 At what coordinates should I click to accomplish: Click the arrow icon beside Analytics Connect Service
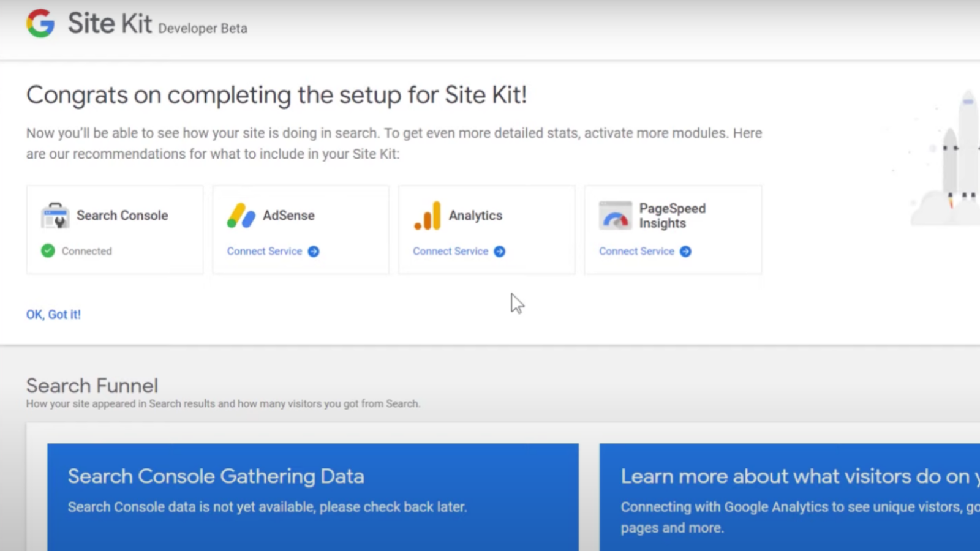click(x=500, y=252)
